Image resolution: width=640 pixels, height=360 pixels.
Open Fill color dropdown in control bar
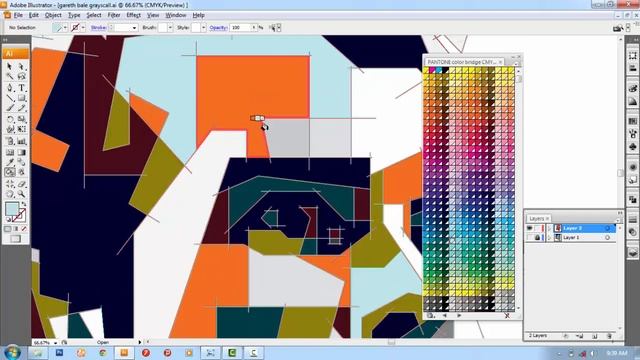[x=65, y=28]
